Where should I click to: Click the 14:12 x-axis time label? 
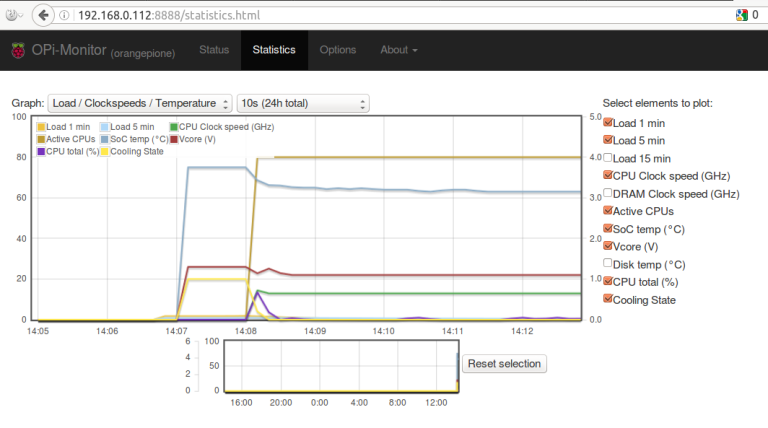(x=522, y=332)
